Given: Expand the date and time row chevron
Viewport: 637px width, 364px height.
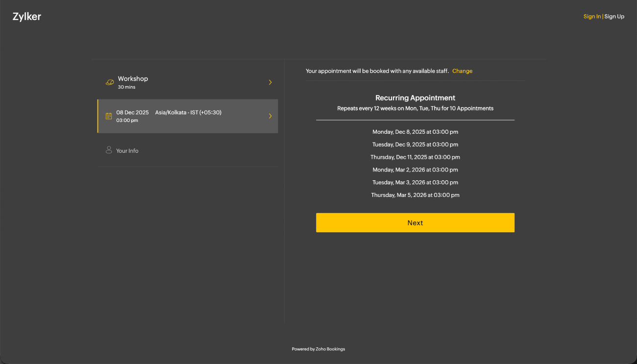Looking at the screenshot, I should pos(270,116).
